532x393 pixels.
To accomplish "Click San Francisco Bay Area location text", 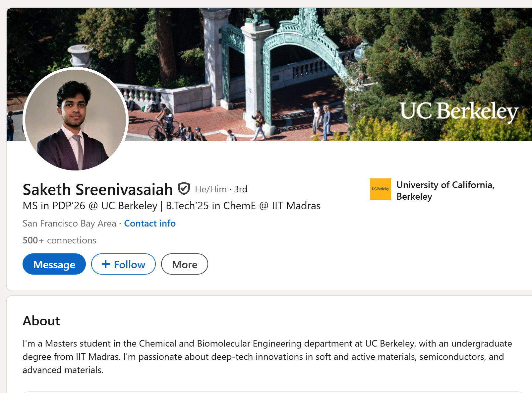I will pyautogui.click(x=69, y=224).
